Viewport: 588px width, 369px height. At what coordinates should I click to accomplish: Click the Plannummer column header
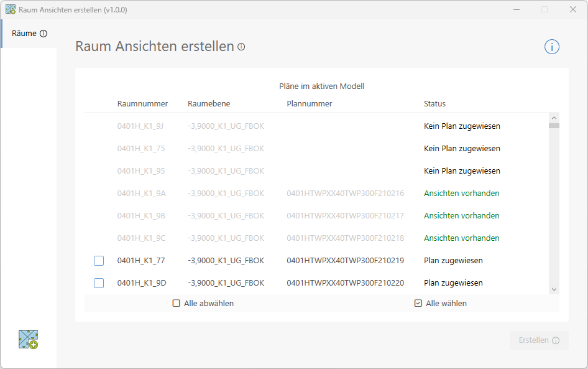pyautogui.click(x=309, y=104)
